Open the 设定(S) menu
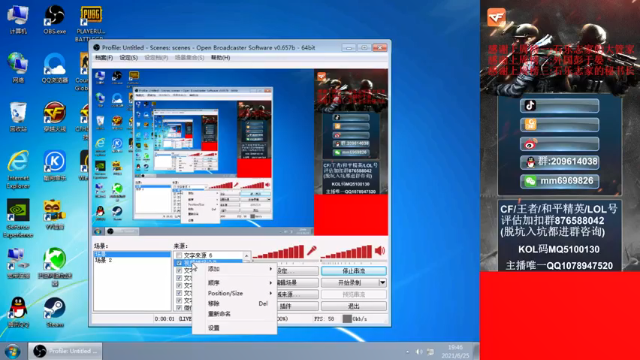The height and width of the screenshot is (360, 640). (128, 58)
